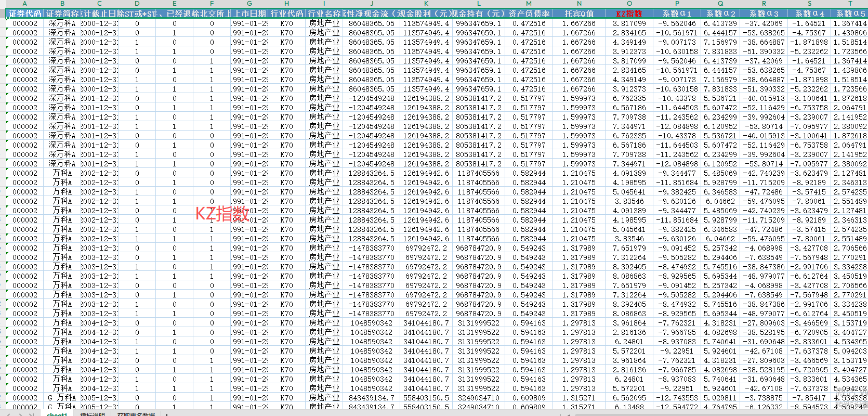Select column F by its letter header
Screen dimensions: 868x416
(x=212, y=4)
